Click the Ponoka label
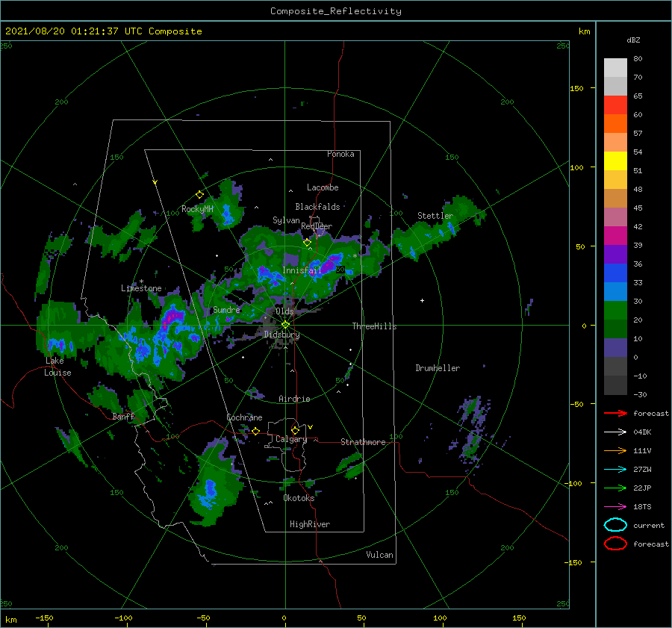672x628 pixels. click(340, 154)
